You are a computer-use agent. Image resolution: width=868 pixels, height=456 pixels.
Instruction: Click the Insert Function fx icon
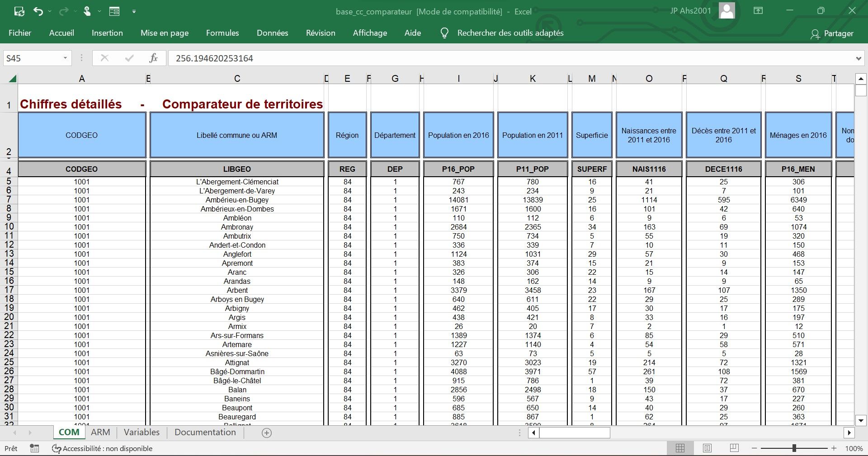pos(154,58)
